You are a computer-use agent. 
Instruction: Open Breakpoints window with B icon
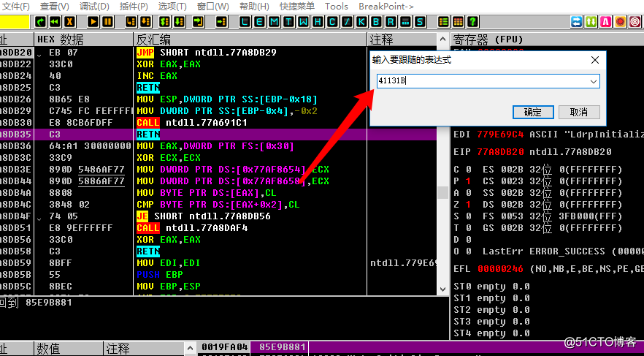click(x=377, y=22)
